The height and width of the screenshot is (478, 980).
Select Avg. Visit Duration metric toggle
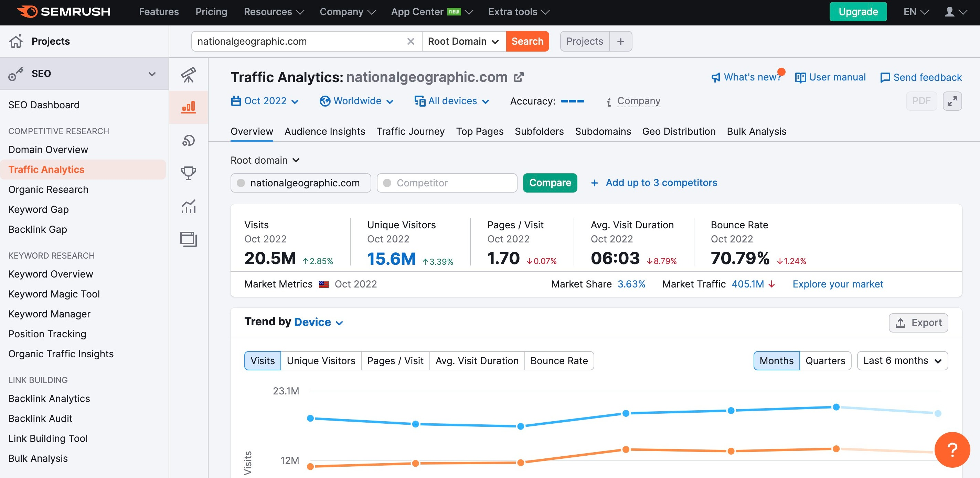477,360
